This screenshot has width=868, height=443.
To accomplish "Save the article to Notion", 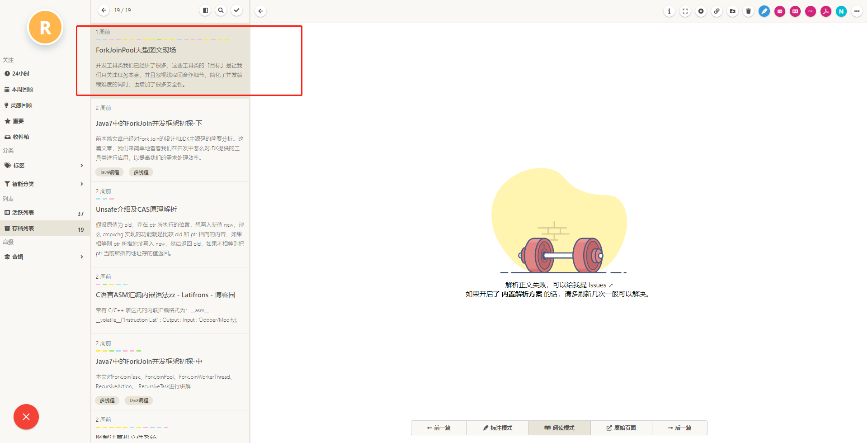I will click(841, 11).
